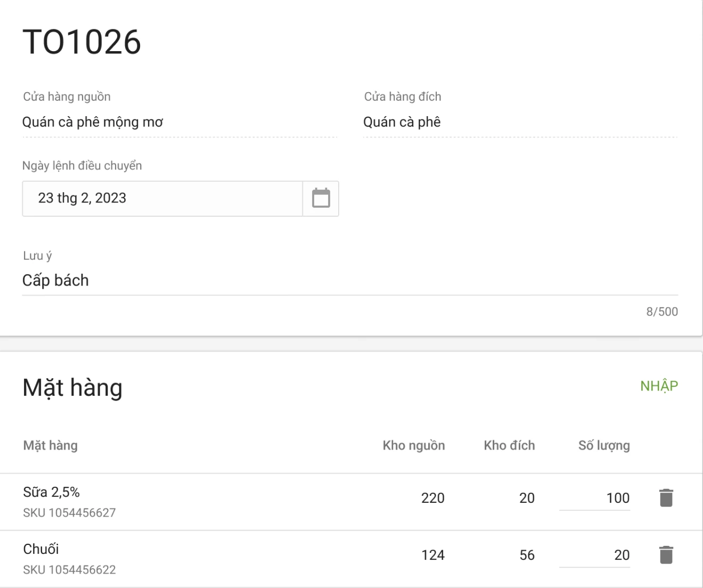Select the Chuối item name
The height and width of the screenshot is (588, 703).
click(41, 549)
